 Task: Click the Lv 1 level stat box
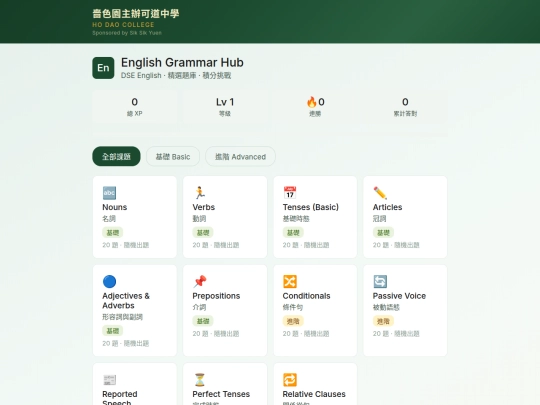[x=225, y=107]
